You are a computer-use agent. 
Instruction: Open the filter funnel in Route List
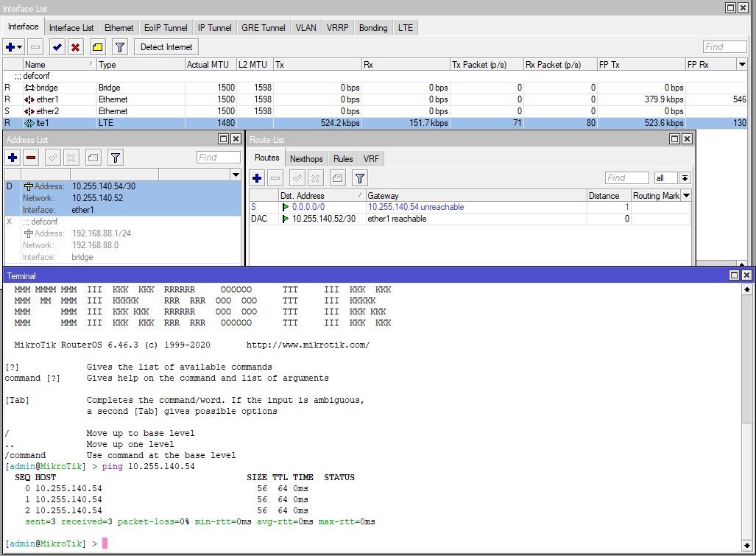[360, 178]
